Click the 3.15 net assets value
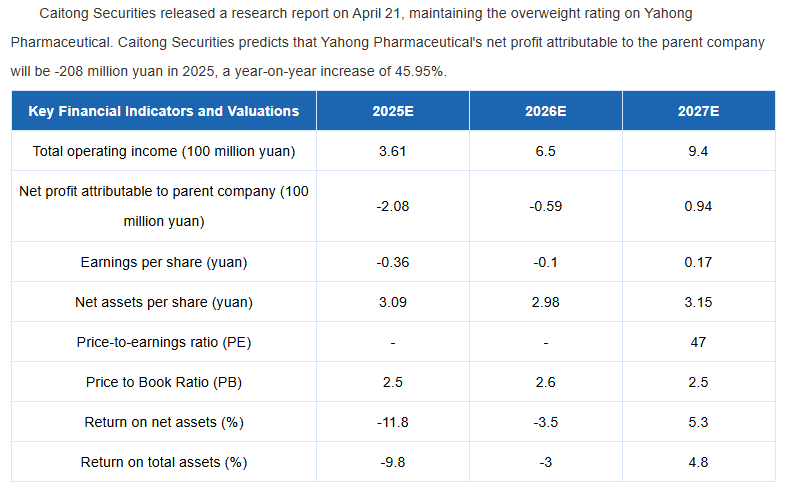Image resolution: width=788 pixels, height=488 pixels. pyautogui.click(x=699, y=303)
